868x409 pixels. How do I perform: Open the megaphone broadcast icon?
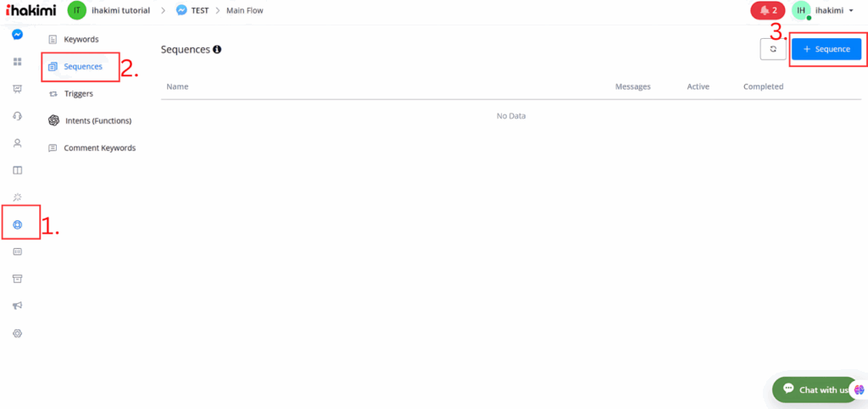click(18, 306)
